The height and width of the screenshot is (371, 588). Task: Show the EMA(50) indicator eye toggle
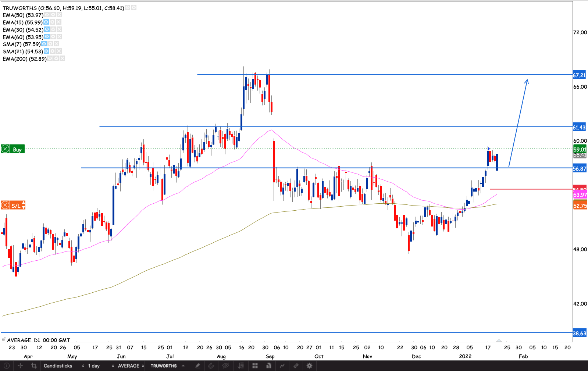47,15
